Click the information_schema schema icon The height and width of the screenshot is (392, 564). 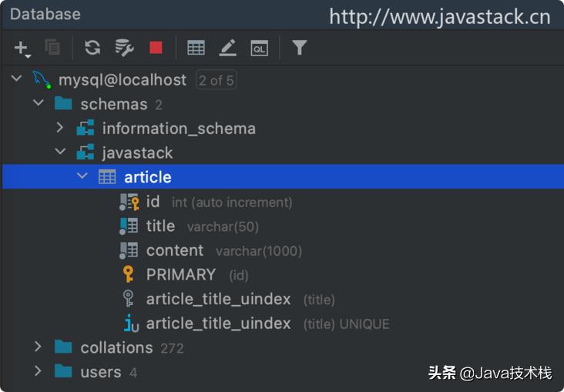[x=86, y=128]
